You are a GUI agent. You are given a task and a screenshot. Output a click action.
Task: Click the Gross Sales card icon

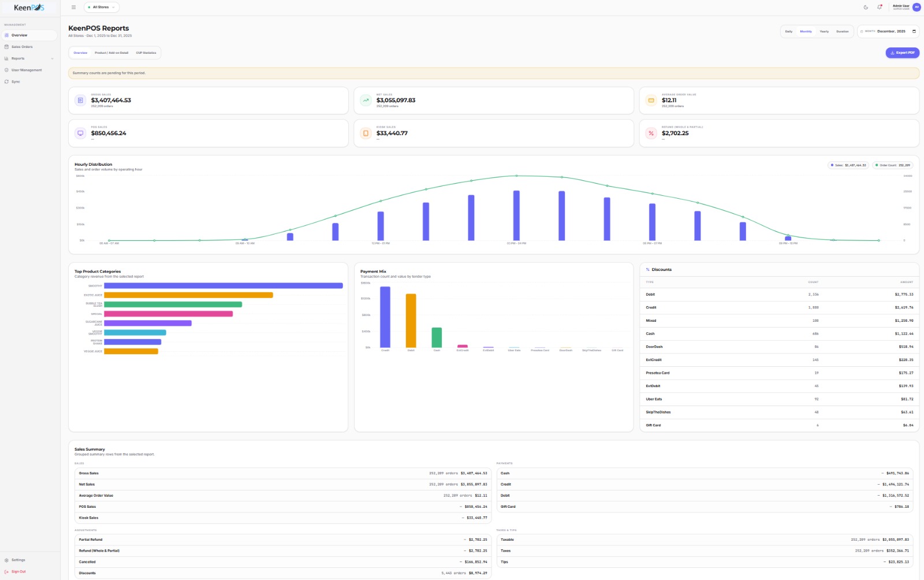pos(80,101)
